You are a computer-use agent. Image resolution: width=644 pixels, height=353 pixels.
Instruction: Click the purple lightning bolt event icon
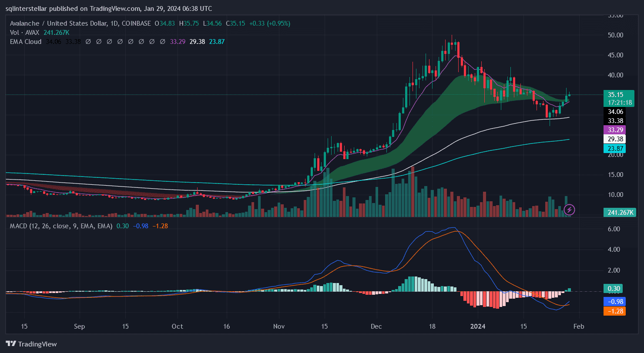569,210
